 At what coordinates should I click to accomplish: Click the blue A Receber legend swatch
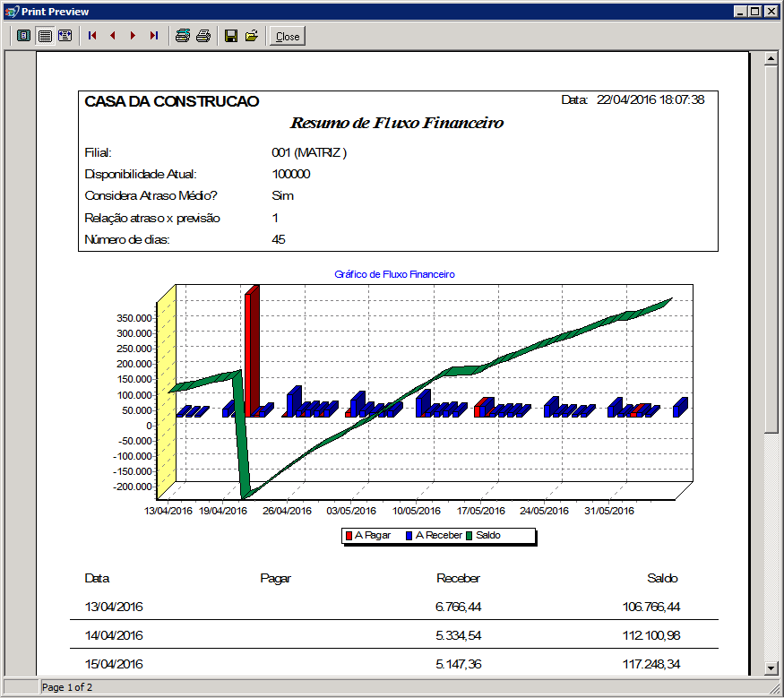click(409, 536)
